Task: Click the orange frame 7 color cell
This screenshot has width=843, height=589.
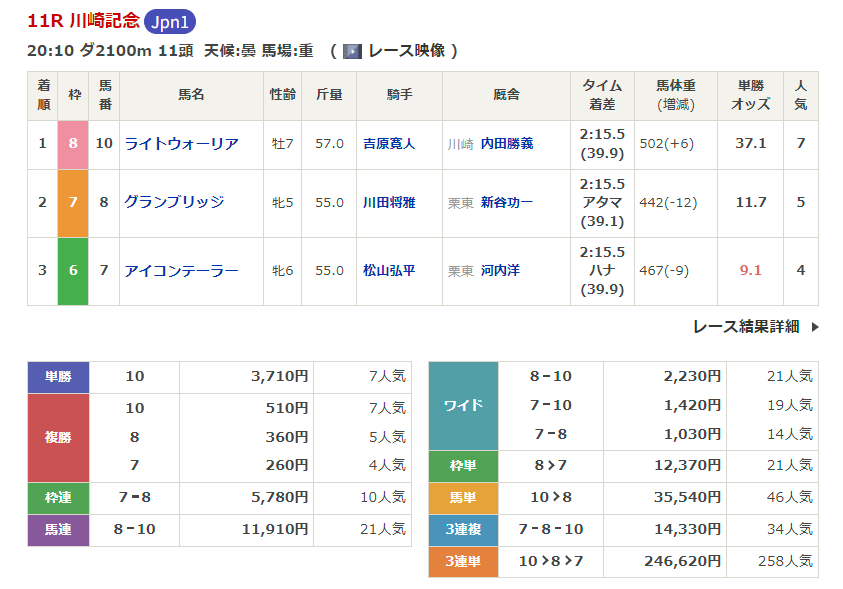Action: [x=73, y=202]
